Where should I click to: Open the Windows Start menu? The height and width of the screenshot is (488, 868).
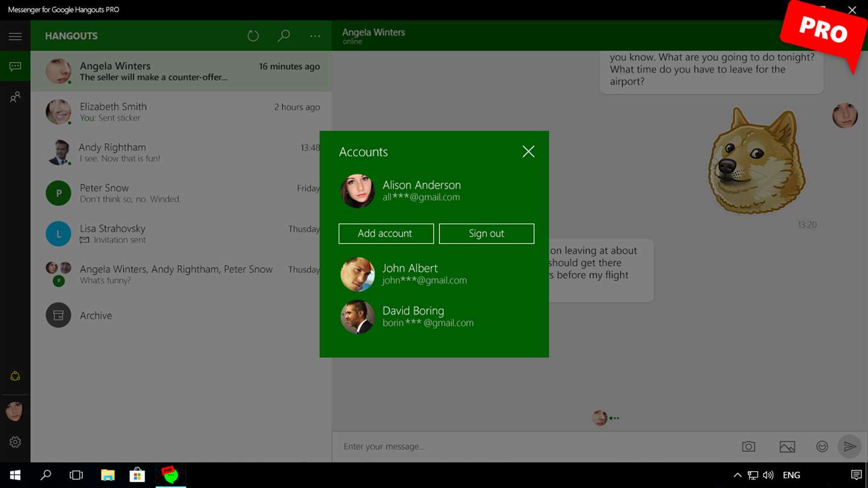pos(15,475)
